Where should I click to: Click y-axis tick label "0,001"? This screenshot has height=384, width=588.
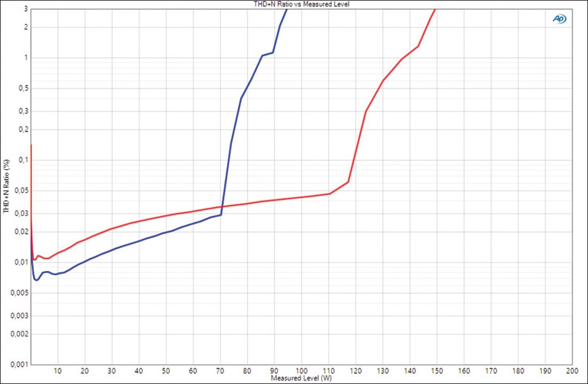[20, 364]
